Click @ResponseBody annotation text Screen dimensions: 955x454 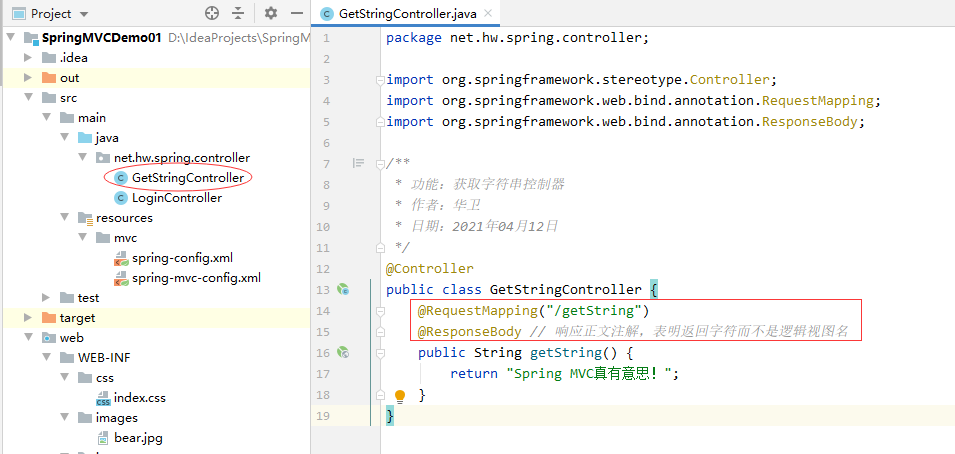(470, 332)
